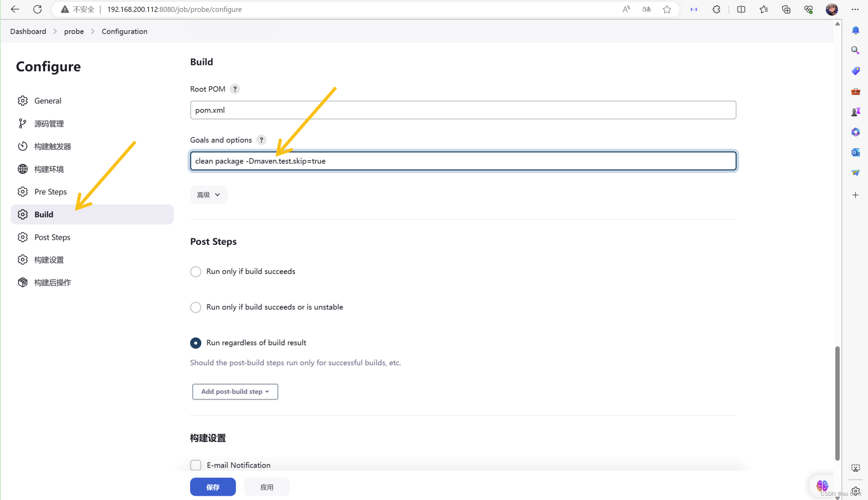
Task: Click the scrollbar up arrow
Action: point(837,24)
